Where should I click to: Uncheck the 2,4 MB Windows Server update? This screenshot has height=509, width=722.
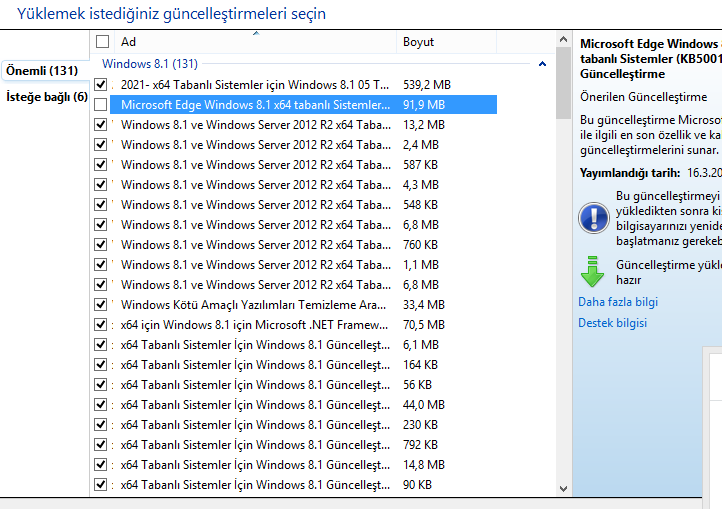[100, 145]
